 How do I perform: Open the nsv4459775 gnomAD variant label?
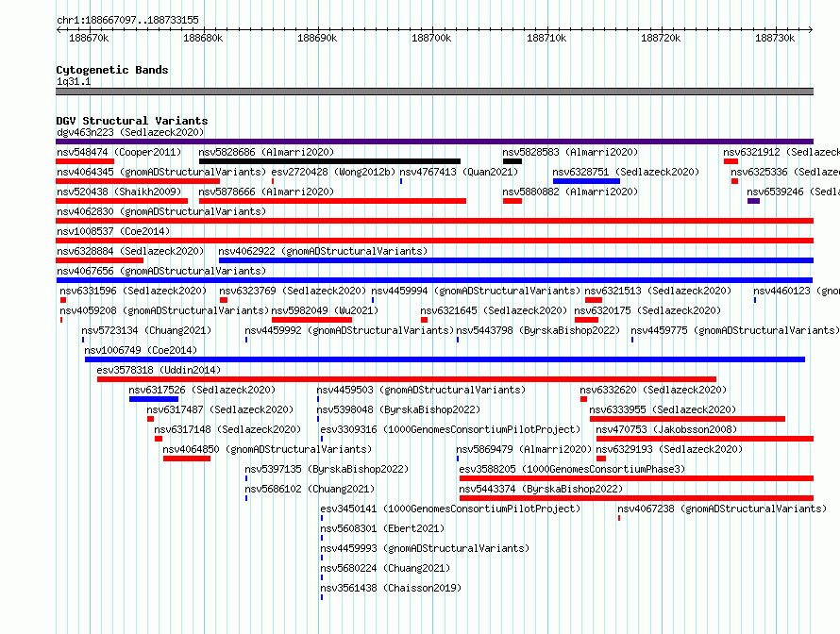point(735,330)
